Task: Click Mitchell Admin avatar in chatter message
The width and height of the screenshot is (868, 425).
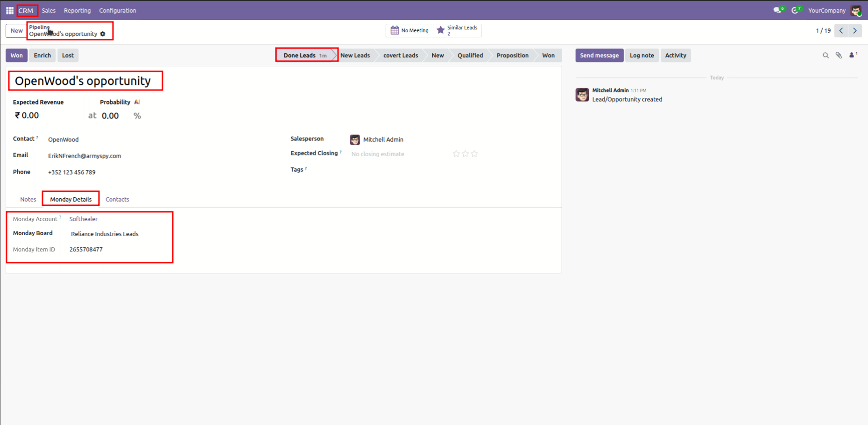Action: click(582, 95)
